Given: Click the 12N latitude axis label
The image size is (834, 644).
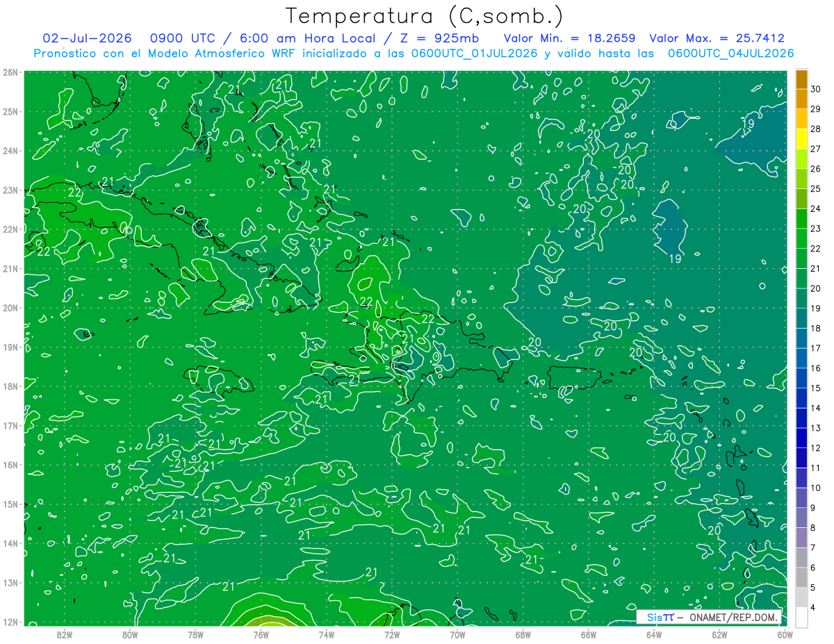Looking at the screenshot, I should pyautogui.click(x=10, y=622).
